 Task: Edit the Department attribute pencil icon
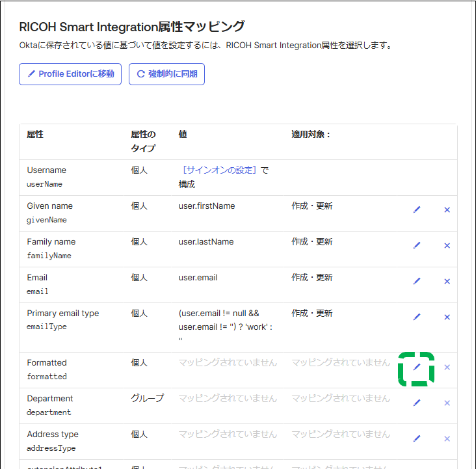[x=417, y=403]
